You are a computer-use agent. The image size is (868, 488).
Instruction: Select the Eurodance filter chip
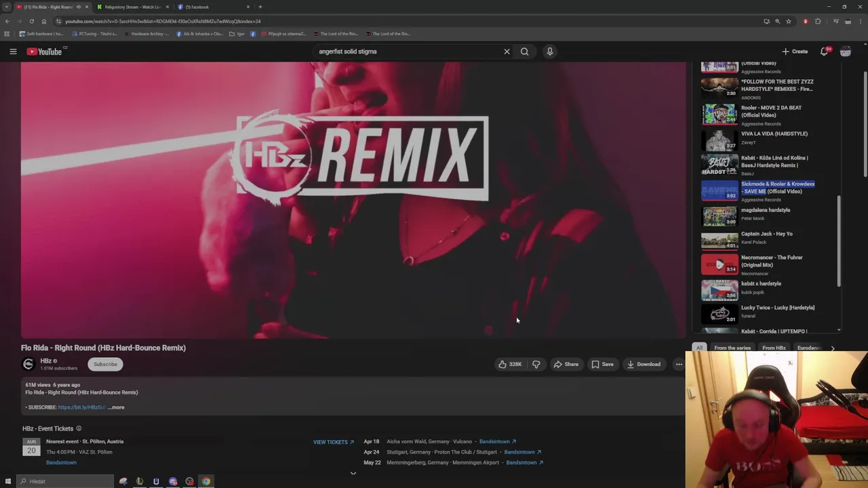pyautogui.click(x=808, y=348)
